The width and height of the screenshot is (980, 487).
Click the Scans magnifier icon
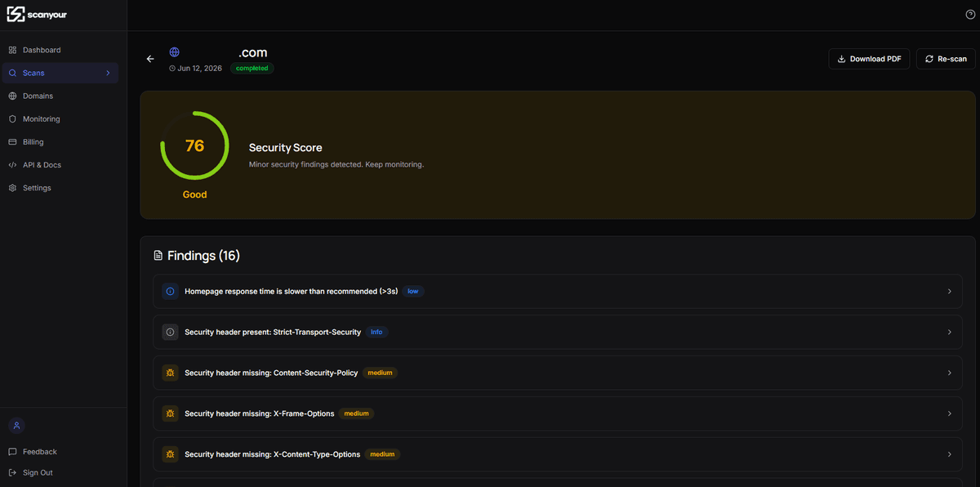(12, 73)
